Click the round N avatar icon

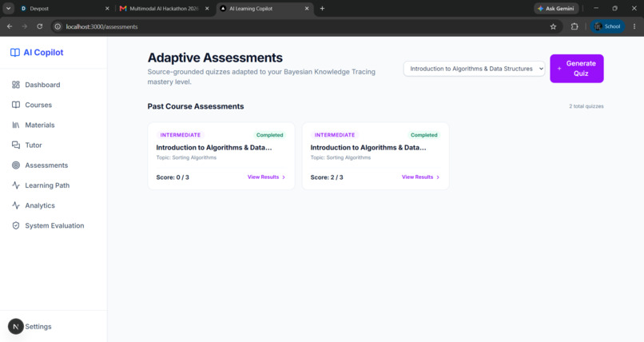16,326
